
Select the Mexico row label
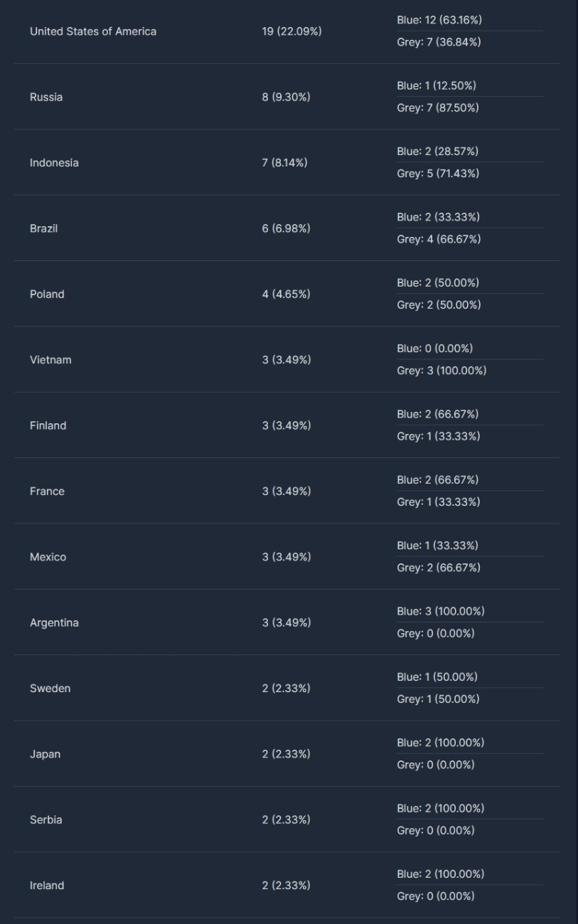tap(48, 557)
